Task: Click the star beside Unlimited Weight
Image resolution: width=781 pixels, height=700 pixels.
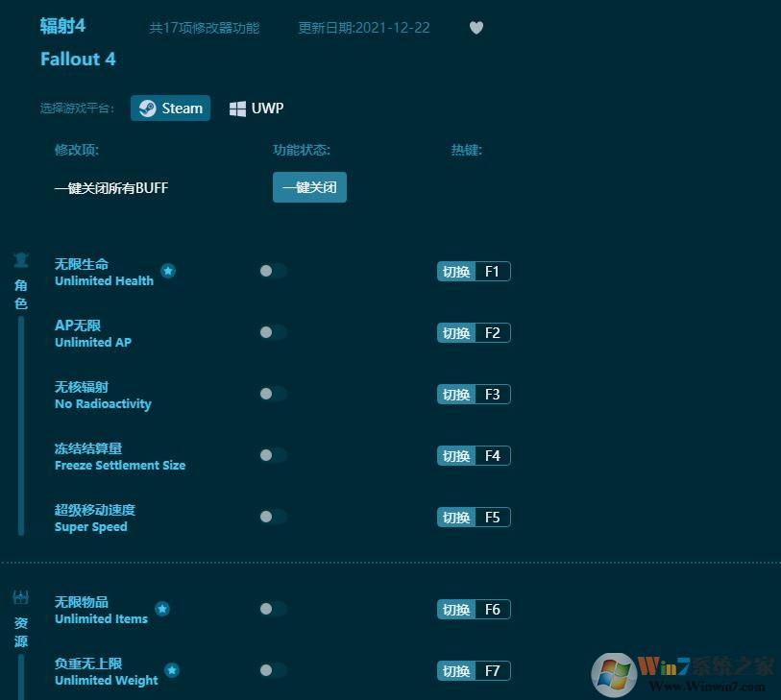Action: coord(173,671)
